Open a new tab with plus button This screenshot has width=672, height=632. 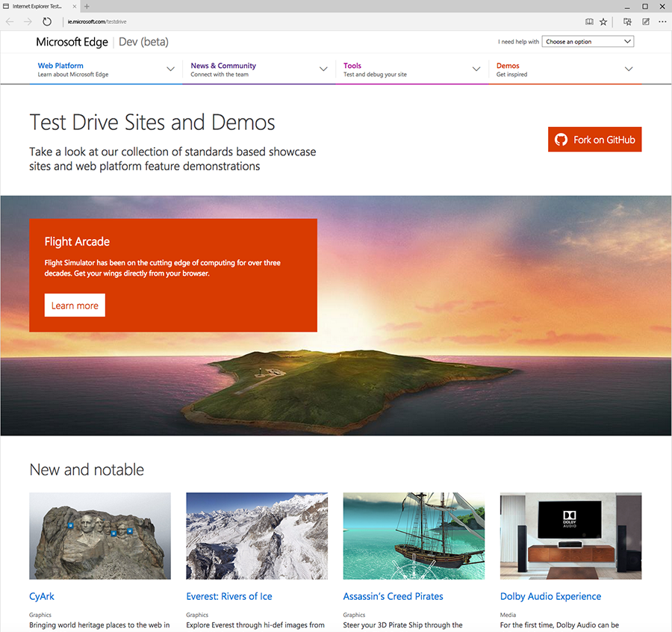pos(87,6)
